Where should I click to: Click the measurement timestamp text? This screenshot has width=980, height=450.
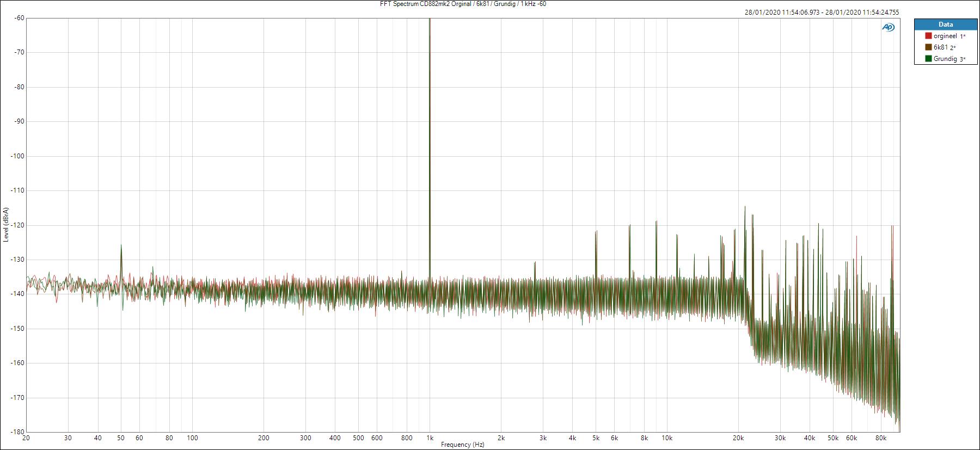pos(822,13)
